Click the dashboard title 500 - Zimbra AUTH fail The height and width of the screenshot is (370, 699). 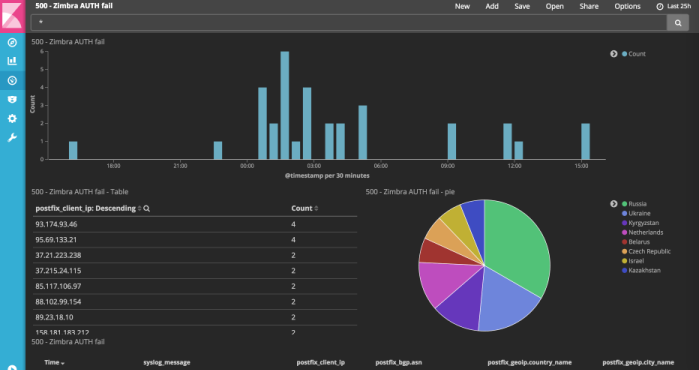(74, 6)
